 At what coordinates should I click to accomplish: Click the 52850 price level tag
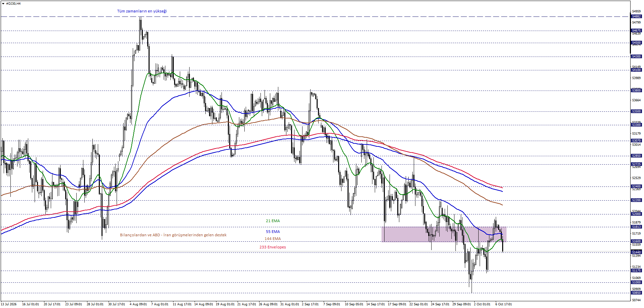[636, 156]
